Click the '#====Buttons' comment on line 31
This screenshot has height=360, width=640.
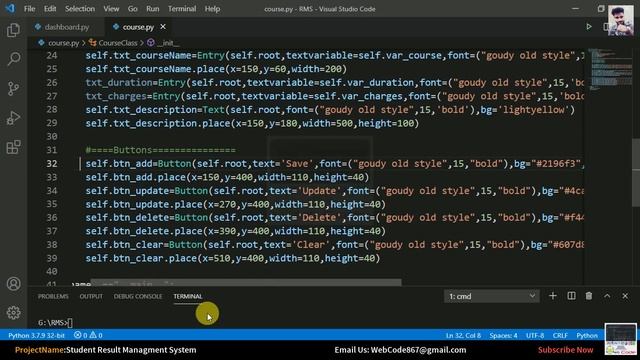tap(160, 150)
